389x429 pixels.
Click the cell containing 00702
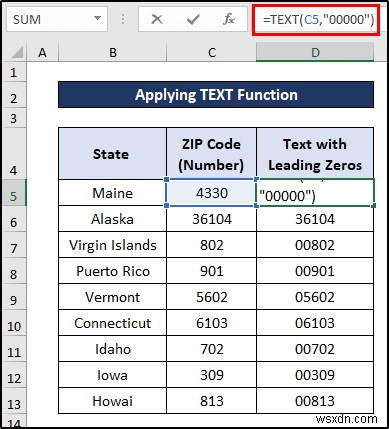[x=315, y=349]
